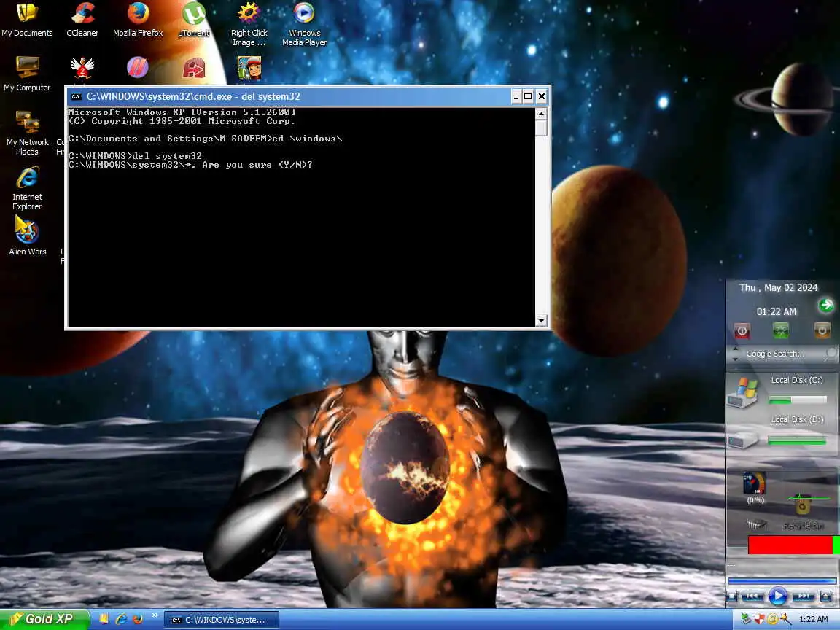Image resolution: width=840 pixels, height=630 pixels.
Task: Click the magnifier icon in Google Search widget
Action: pyautogui.click(x=831, y=353)
